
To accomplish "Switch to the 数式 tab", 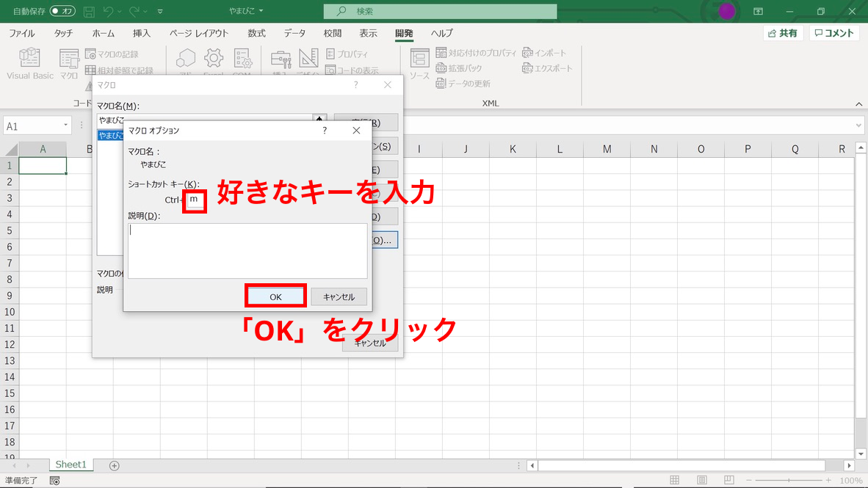I will pyautogui.click(x=256, y=33).
